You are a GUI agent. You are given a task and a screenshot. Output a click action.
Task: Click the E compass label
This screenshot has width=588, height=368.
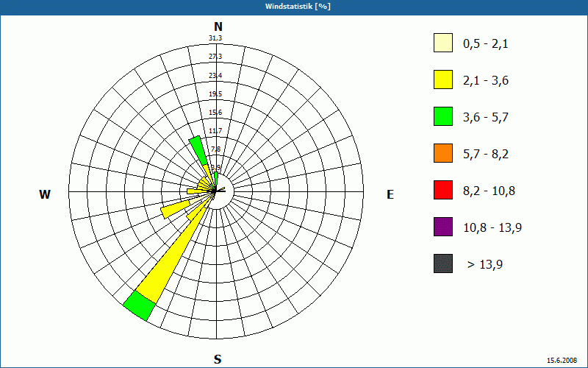[x=390, y=194]
